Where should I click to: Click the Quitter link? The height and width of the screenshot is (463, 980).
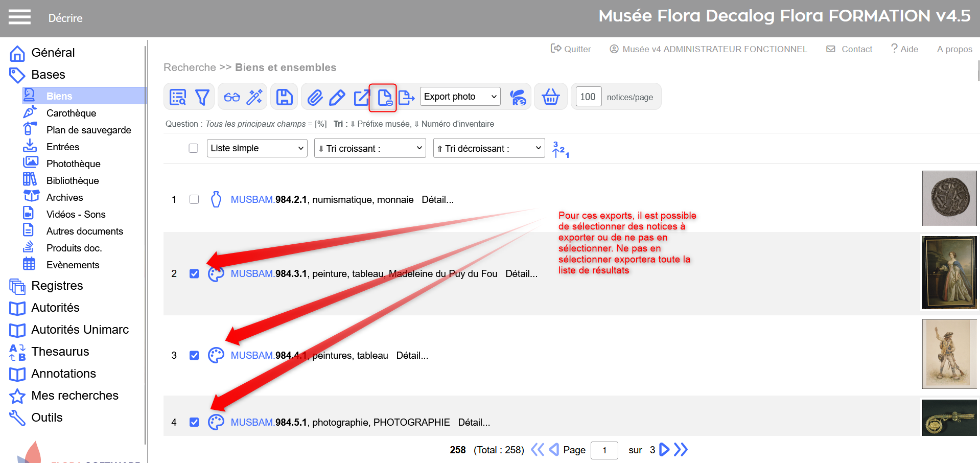point(571,49)
